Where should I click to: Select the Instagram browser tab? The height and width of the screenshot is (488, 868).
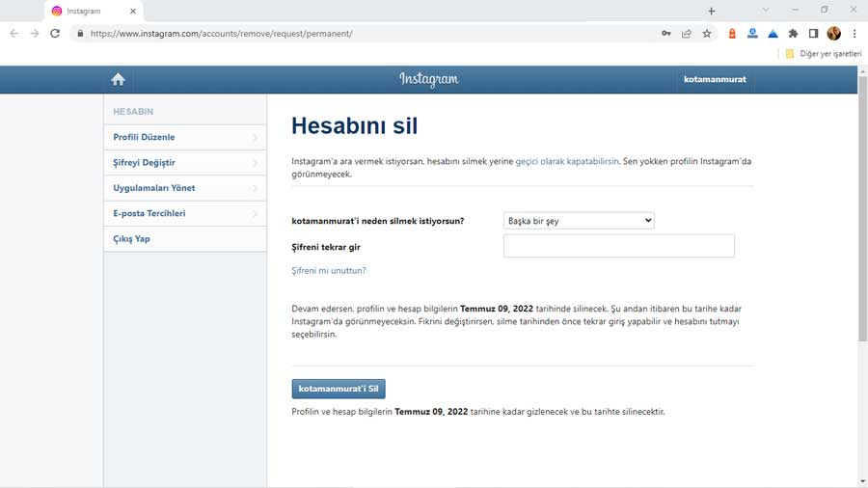point(93,11)
